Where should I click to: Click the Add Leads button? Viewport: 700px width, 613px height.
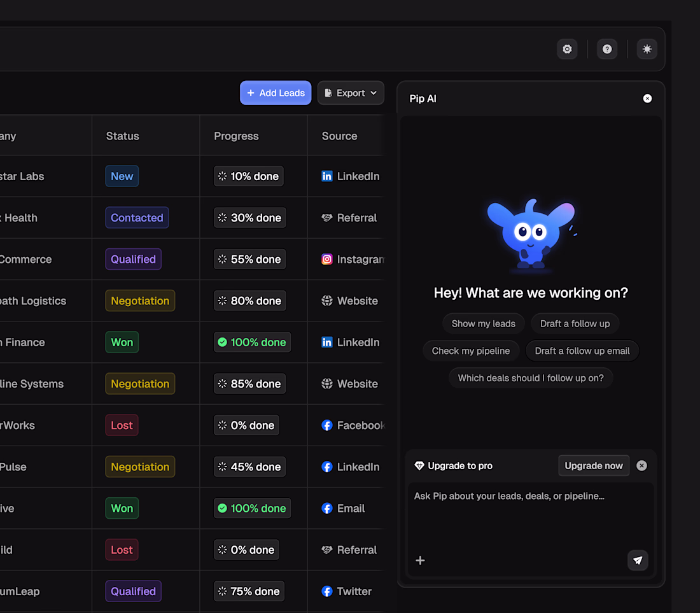coord(276,93)
